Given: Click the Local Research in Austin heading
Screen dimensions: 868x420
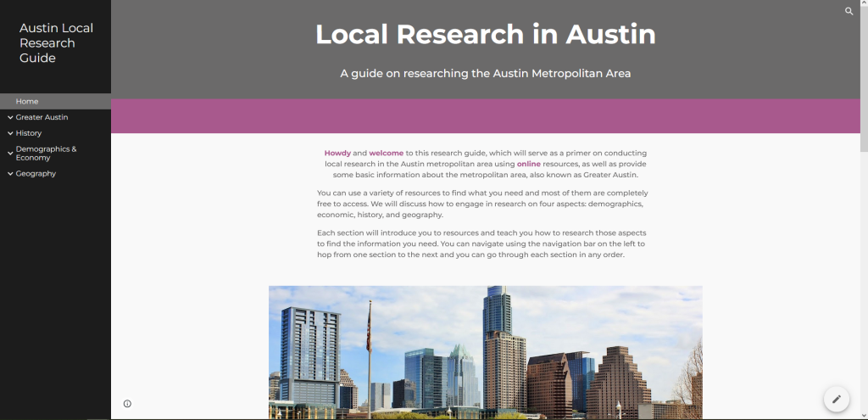Looking at the screenshot, I should pos(486,34).
